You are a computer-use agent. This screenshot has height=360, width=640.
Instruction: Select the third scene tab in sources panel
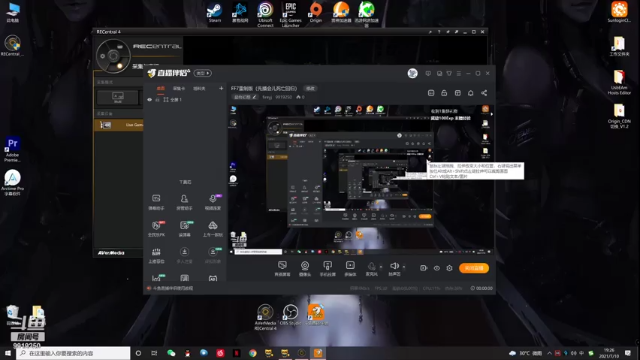(199, 88)
